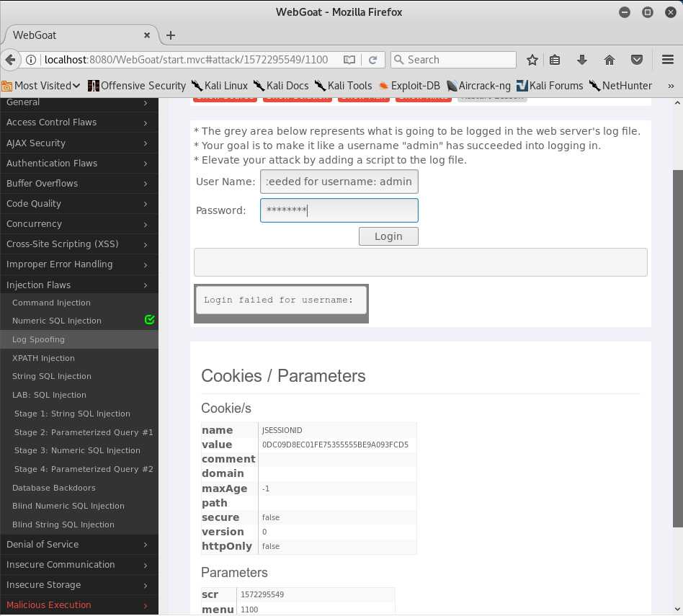
Task: Expand Authentication Flaws category
Action: tap(79, 164)
